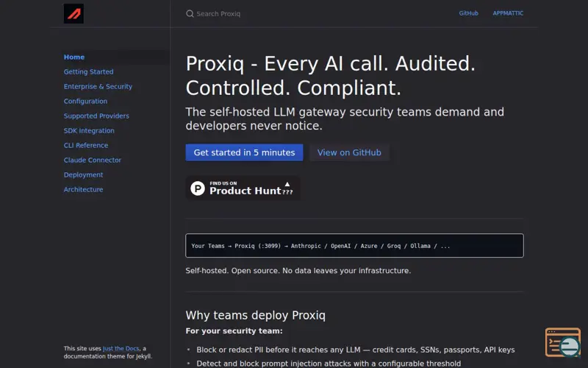Open the GitHub link in header
The image size is (588, 368).
468,13
